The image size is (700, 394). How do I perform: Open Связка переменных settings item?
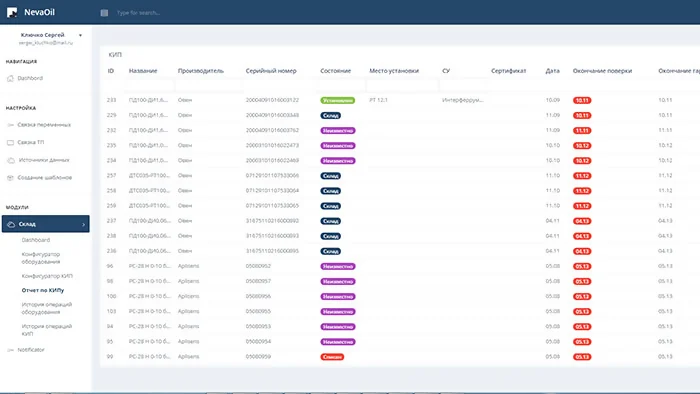click(x=44, y=125)
